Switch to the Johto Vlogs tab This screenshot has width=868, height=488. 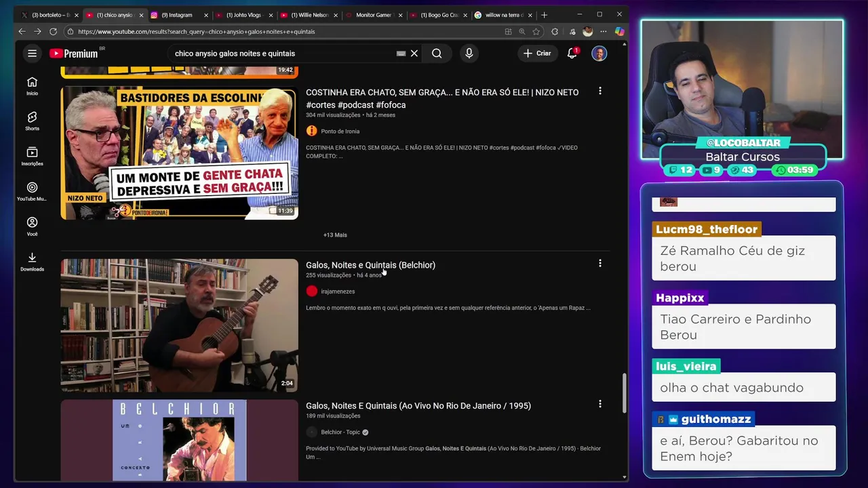pos(243,15)
